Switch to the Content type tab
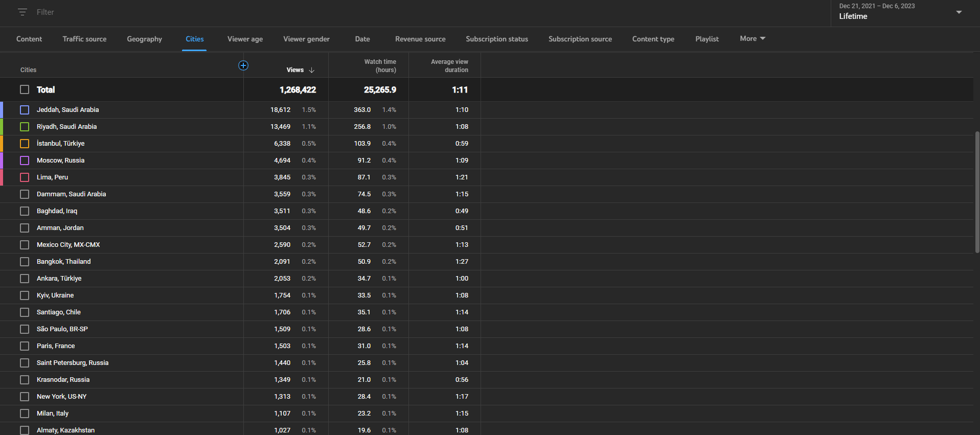This screenshot has height=435, width=980. click(653, 39)
